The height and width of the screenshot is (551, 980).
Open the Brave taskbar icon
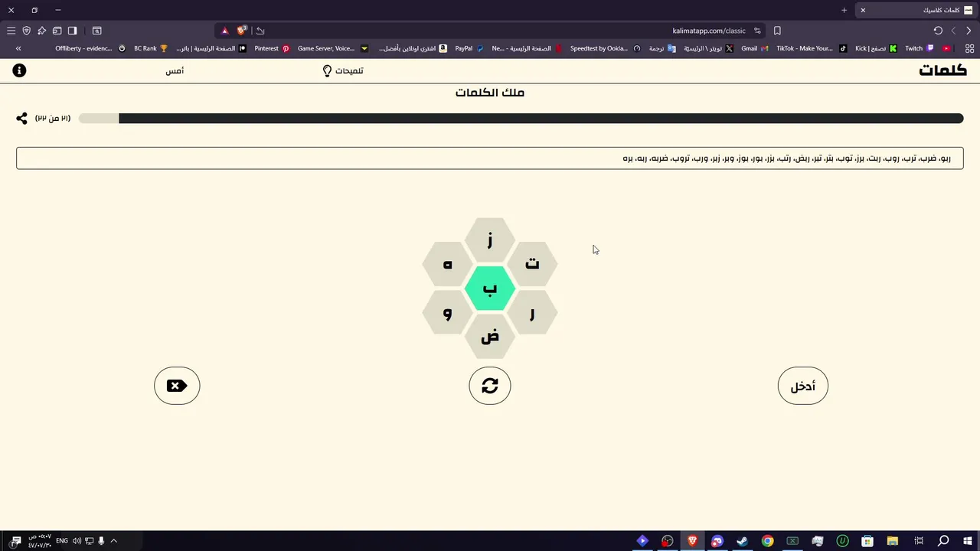coord(692,541)
